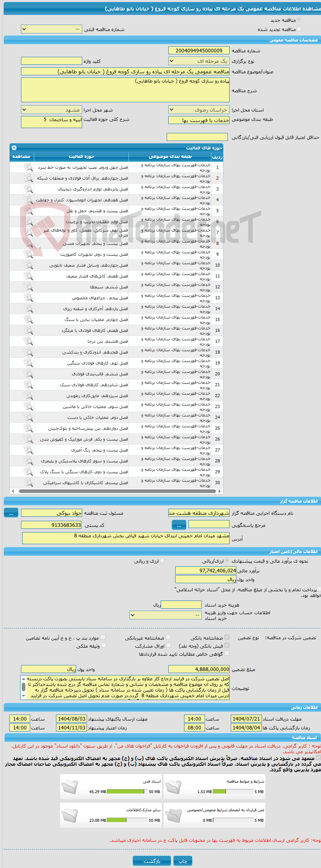Click the طبقه بندی موضوعی column header
Image resolution: width=321 pixels, height=868 pixels.
(x=170, y=156)
